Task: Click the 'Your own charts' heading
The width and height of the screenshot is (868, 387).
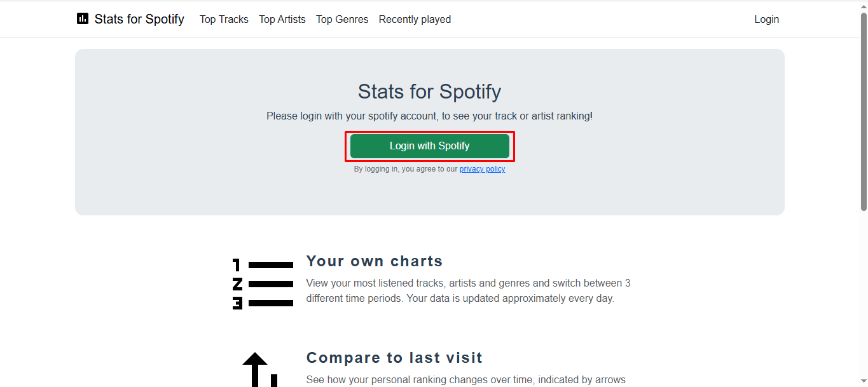Action: tap(374, 261)
